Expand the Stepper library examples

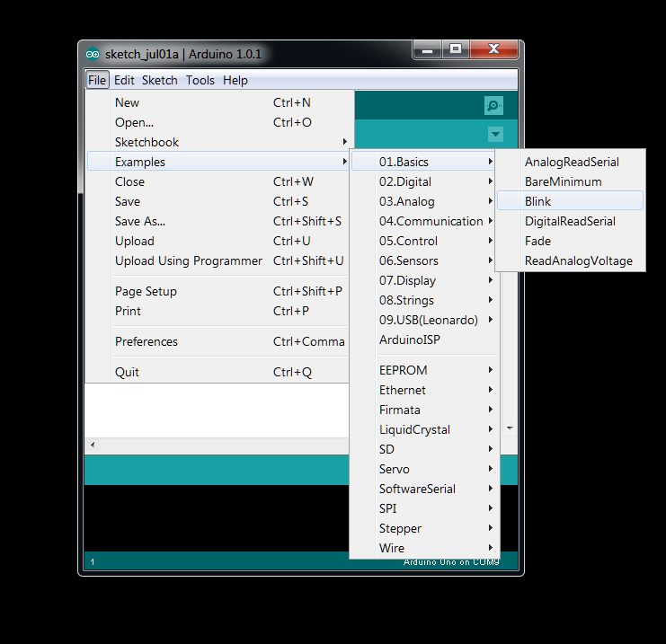pos(425,528)
